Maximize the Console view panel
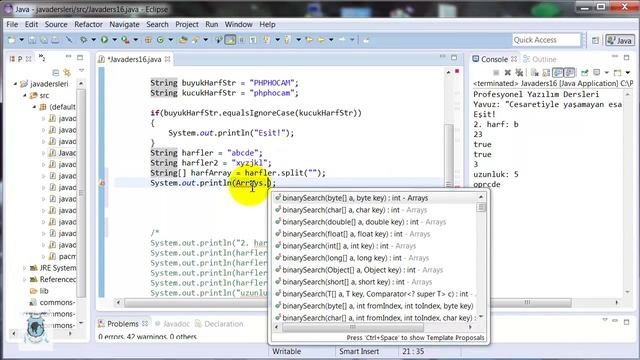Image resolution: width=640 pixels, height=360 pixels. click(627, 58)
